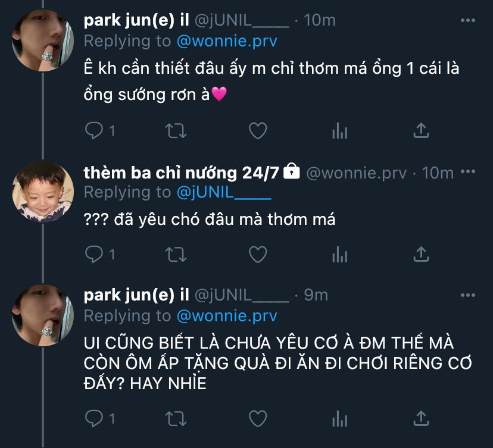Like the last all-caps tweet
The image size is (493, 448).
257,418
